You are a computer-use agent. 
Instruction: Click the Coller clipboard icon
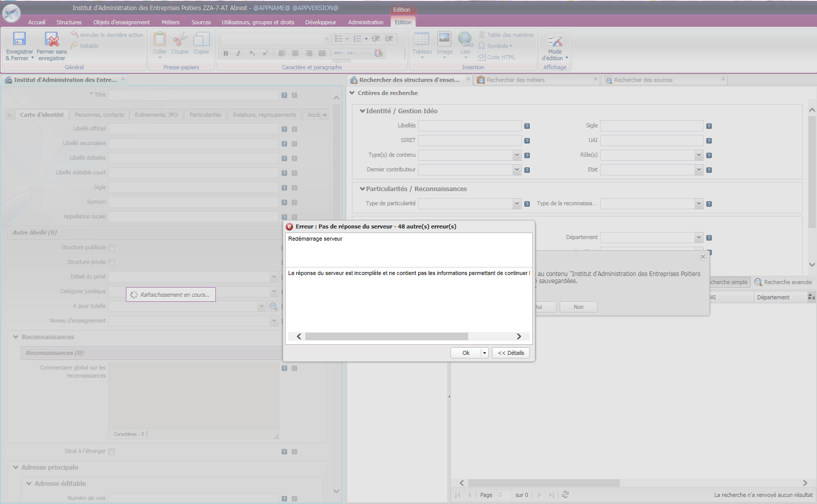[x=160, y=39]
